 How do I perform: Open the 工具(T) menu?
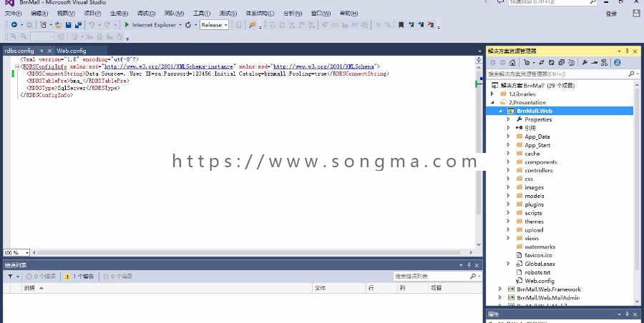[x=202, y=14]
